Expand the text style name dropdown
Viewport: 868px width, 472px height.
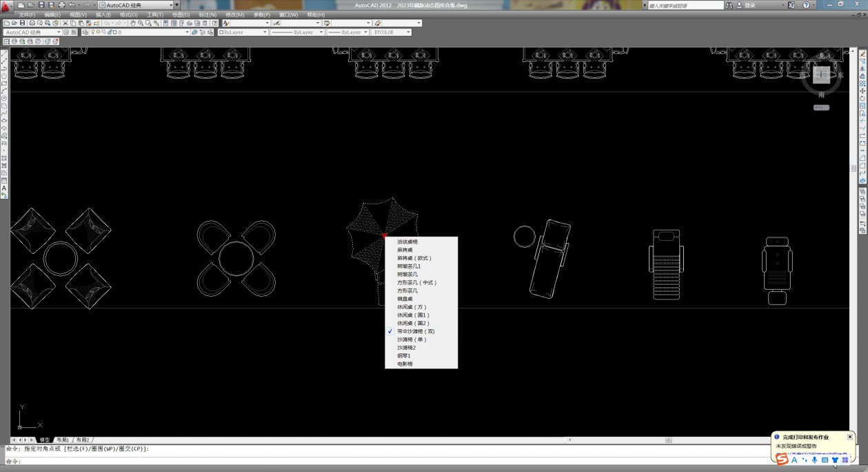[x=267, y=23]
